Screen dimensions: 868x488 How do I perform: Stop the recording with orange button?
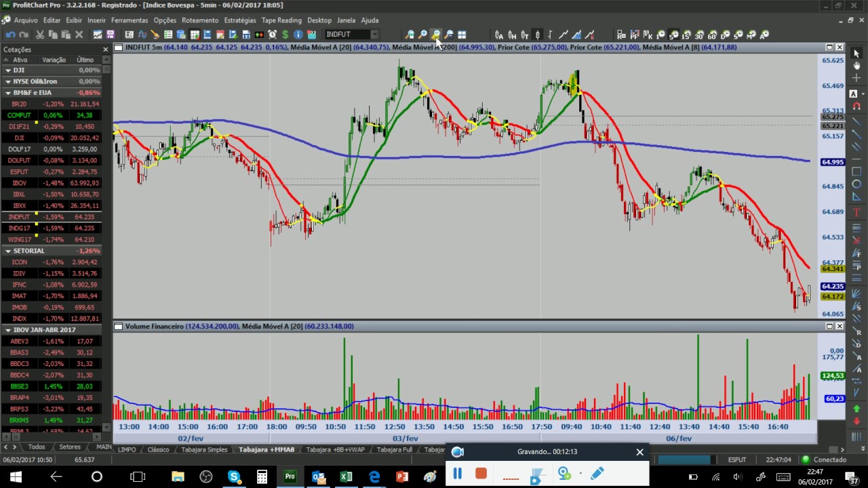481,474
